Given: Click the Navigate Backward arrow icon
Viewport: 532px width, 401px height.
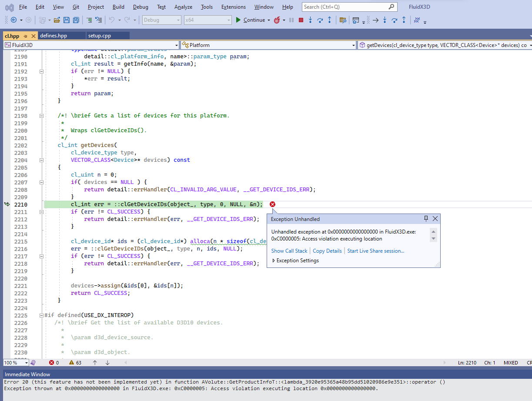Looking at the screenshot, I should (x=13, y=20).
